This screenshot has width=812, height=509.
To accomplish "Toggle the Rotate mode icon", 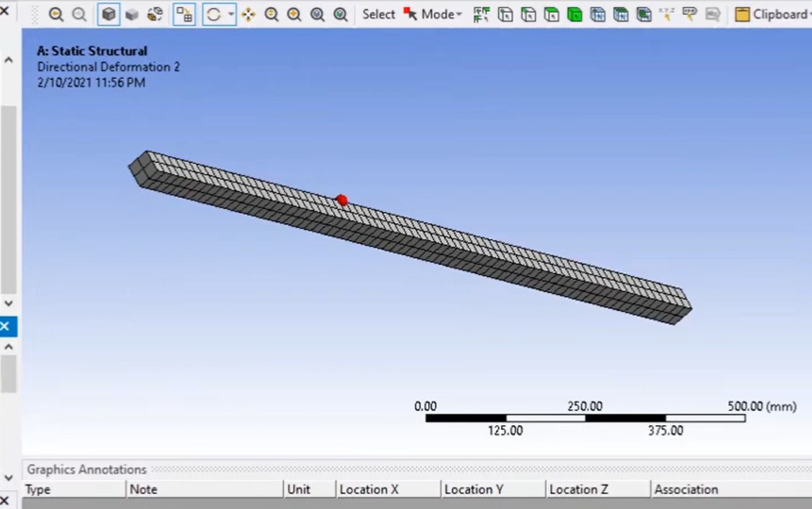I will point(214,13).
